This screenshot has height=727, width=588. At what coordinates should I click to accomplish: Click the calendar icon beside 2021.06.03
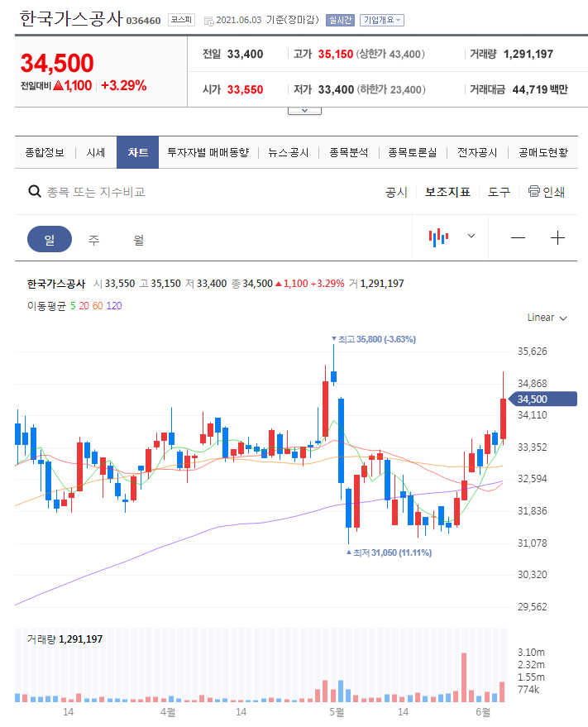click(209, 21)
